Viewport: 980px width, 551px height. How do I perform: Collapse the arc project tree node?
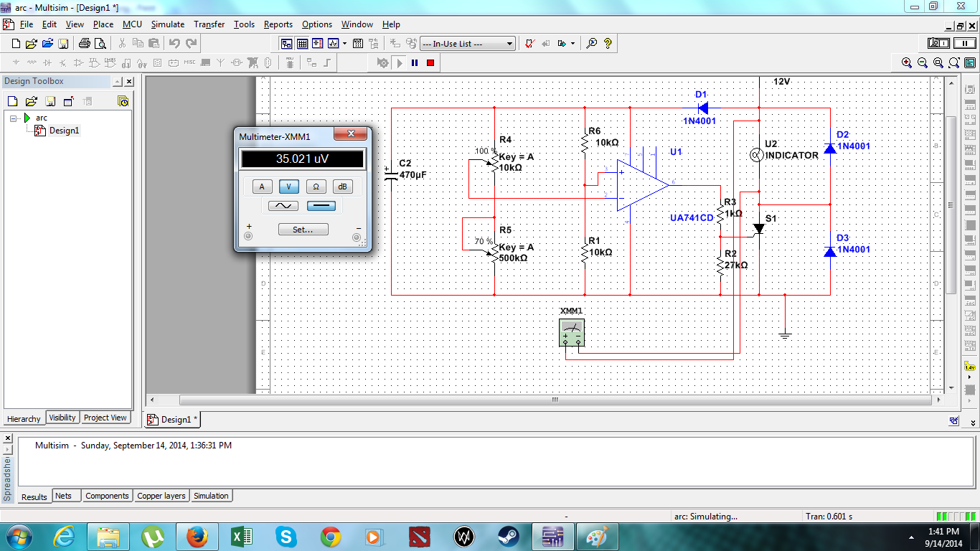coord(14,118)
